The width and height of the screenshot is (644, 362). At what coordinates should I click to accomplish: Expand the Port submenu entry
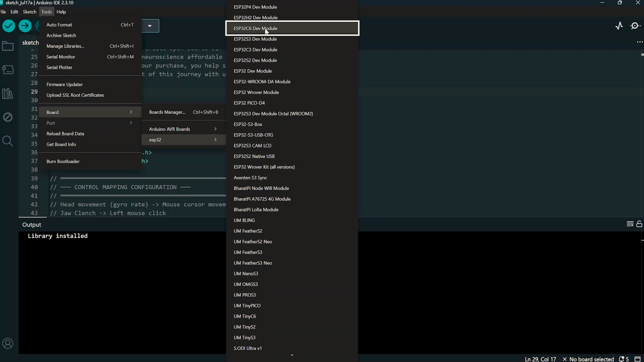[x=90, y=123]
